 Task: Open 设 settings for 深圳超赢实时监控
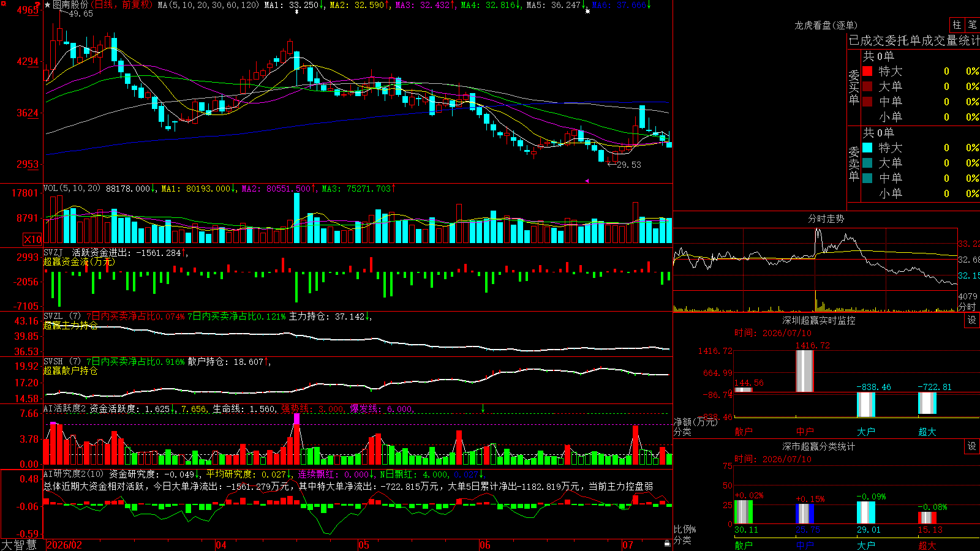(x=972, y=320)
